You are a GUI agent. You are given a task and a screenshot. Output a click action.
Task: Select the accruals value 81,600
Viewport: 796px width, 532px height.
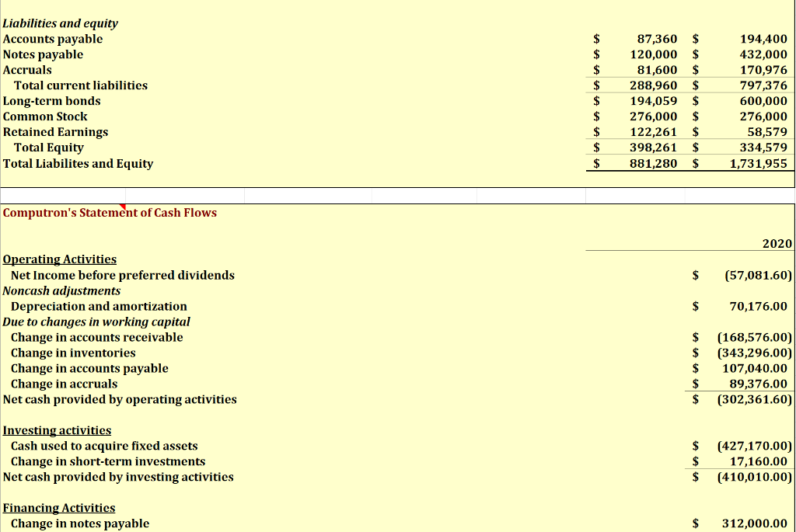657,70
